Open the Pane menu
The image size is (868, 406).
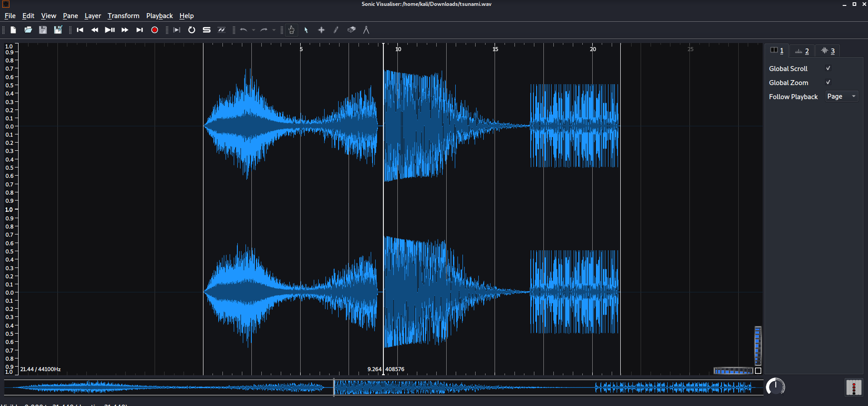click(71, 16)
